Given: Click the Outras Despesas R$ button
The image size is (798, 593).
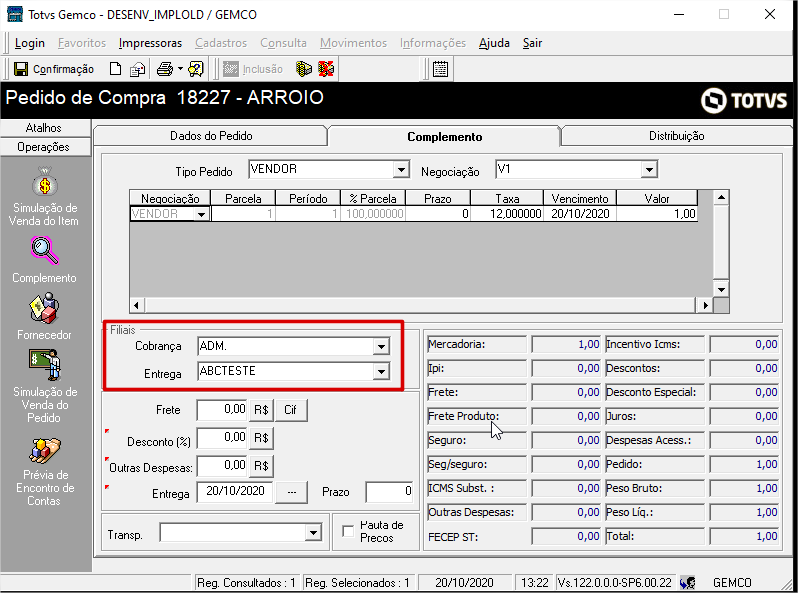Looking at the screenshot, I should 261,466.
